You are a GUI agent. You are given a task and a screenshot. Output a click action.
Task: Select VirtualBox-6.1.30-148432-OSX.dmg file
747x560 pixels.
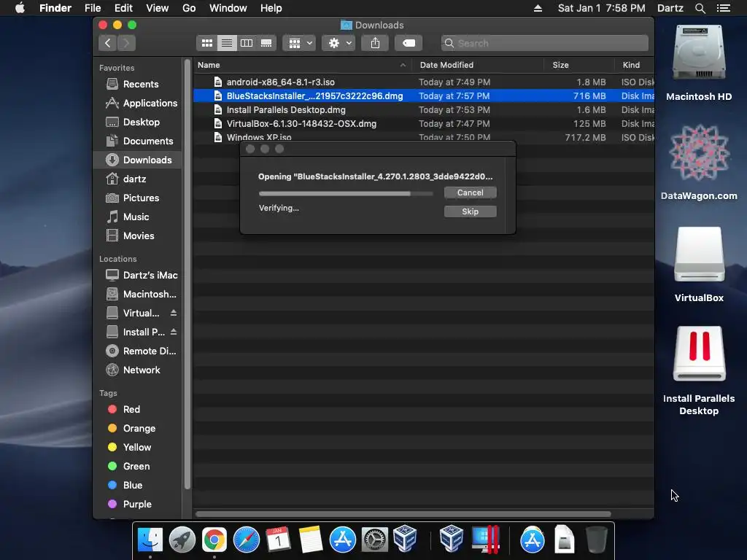point(424,124)
